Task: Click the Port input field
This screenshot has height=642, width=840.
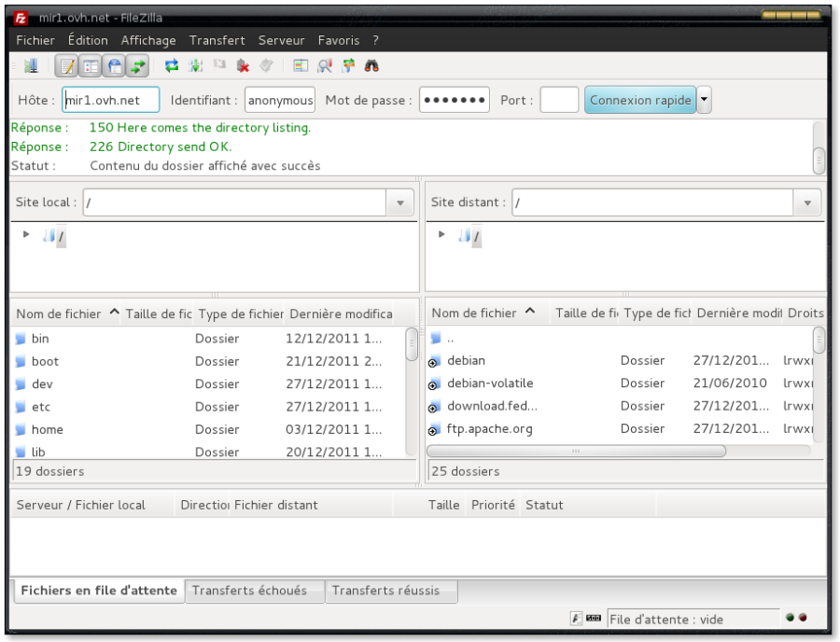Action: pos(559,100)
